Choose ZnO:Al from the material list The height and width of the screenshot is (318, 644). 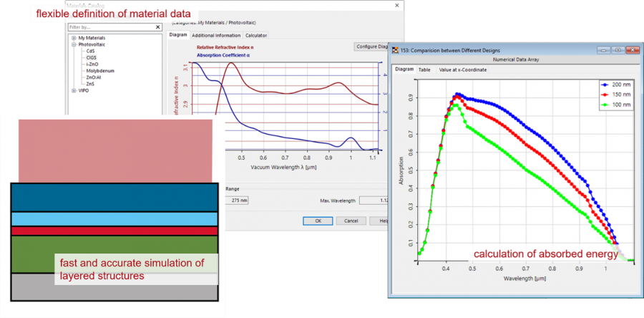click(94, 77)
